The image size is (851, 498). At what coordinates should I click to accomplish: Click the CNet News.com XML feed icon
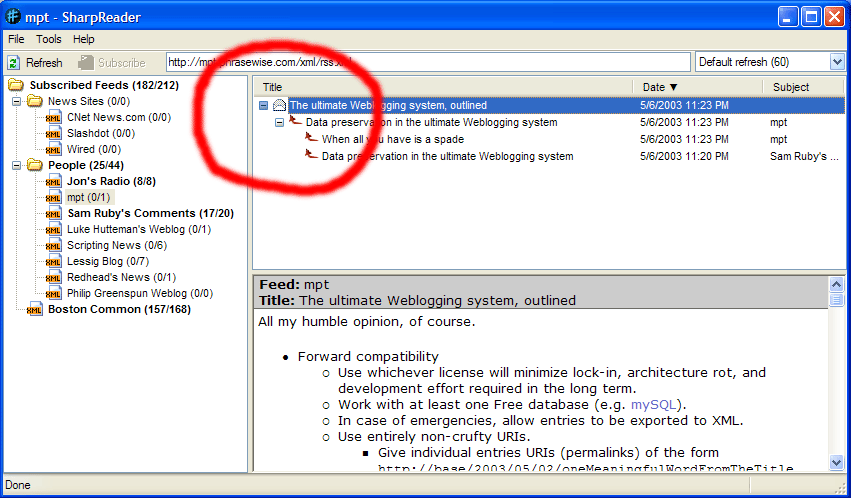click(x=53, y=118)
